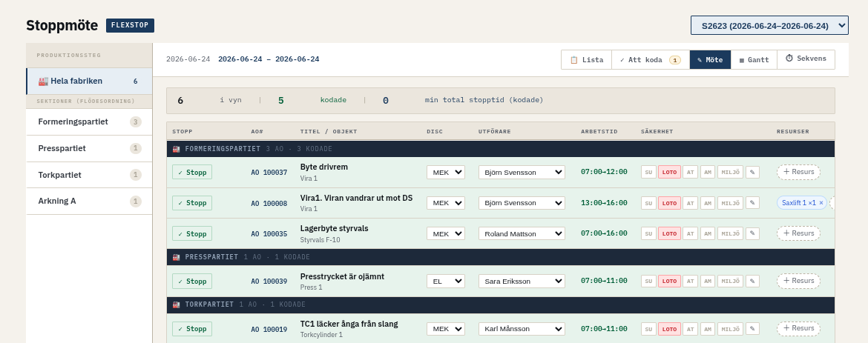The image size is (868, 343).
Task: Click the TC1 läcker ånga från slang title
Action: 349,324
